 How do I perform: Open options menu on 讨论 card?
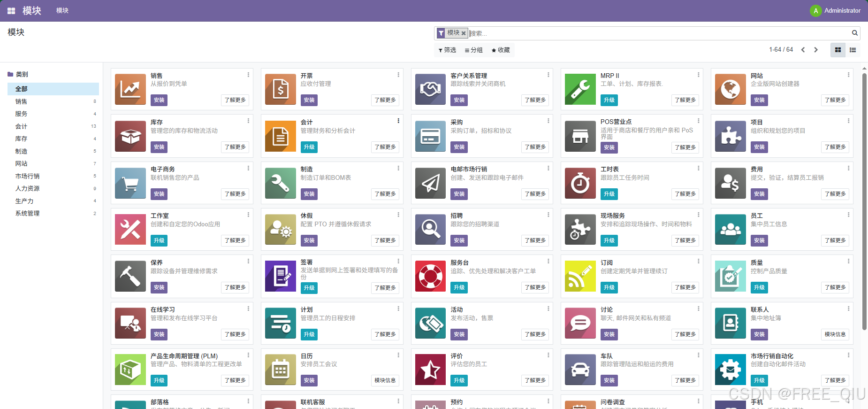(698, 309)
